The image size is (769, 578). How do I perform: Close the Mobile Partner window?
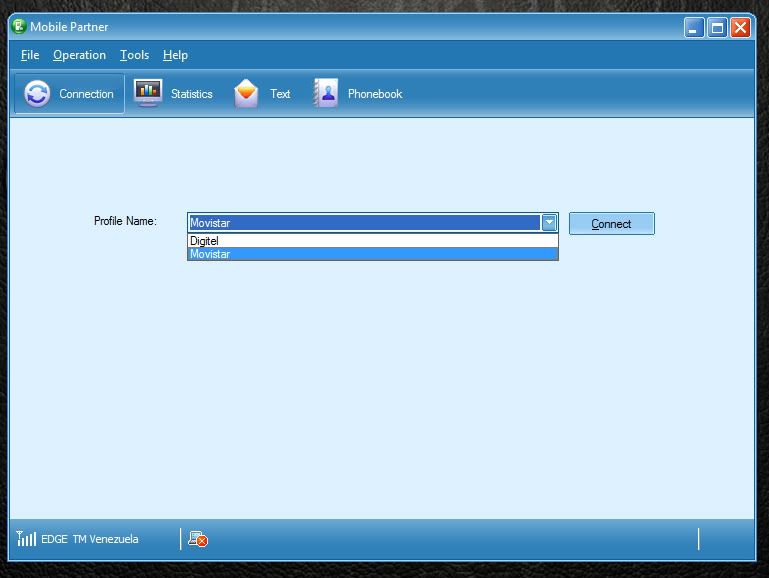[x=740, y=28]
